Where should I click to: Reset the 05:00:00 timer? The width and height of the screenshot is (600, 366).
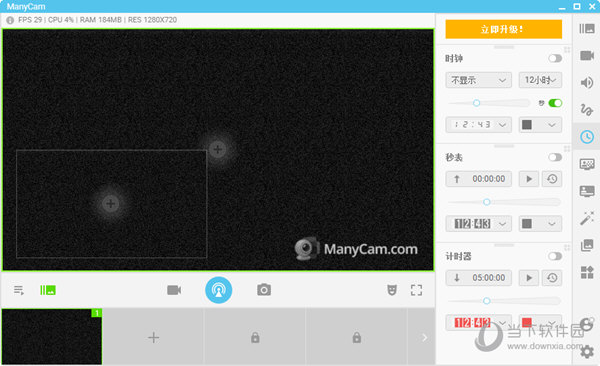552,278
